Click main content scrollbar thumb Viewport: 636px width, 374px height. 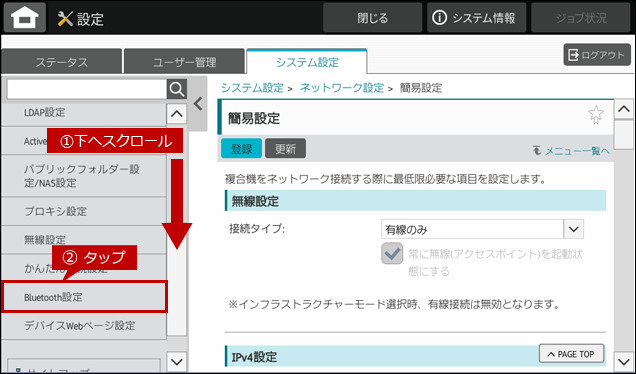tap(623, 135)
